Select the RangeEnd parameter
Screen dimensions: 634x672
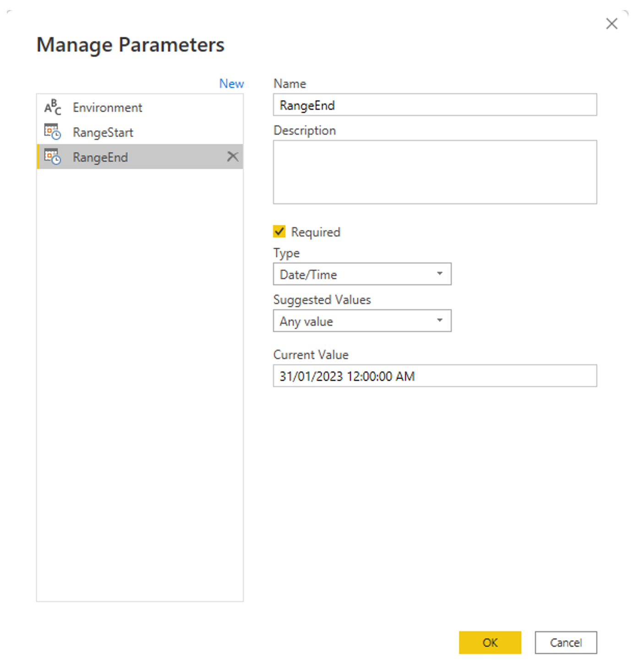point(100,157)
